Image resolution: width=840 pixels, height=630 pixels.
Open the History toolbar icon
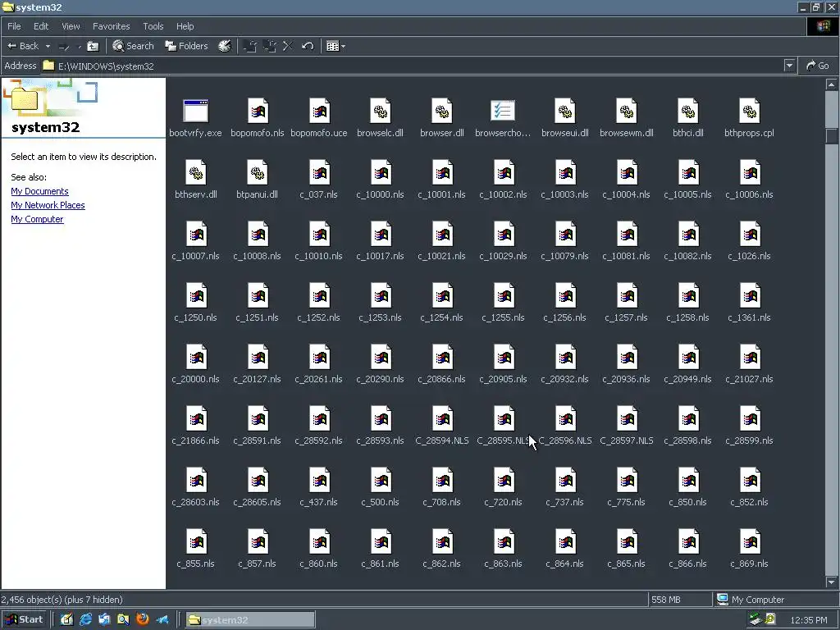point(225,46)
